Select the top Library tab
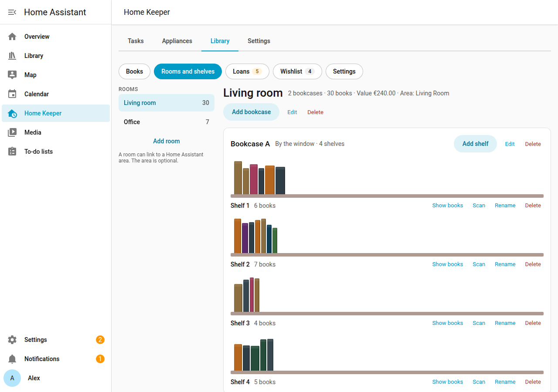Image resolution: width=558 pixels, height=392 pixels. coord(220,41)
